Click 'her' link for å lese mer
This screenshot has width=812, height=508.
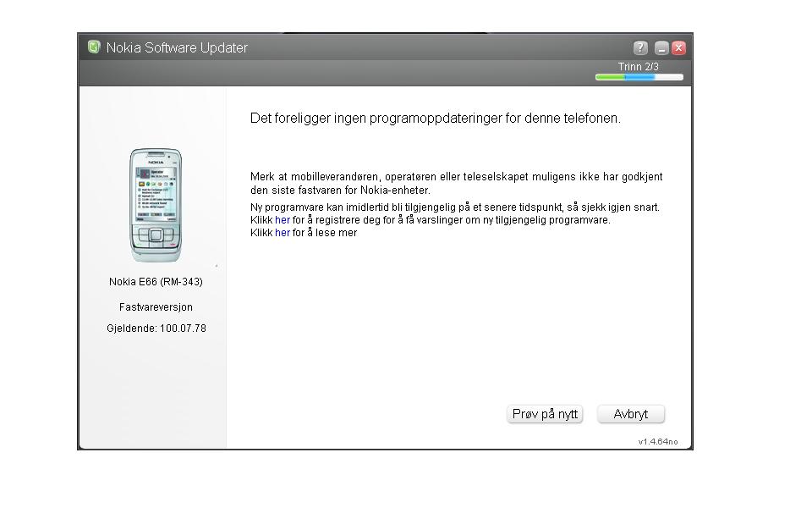coord(283,233)
